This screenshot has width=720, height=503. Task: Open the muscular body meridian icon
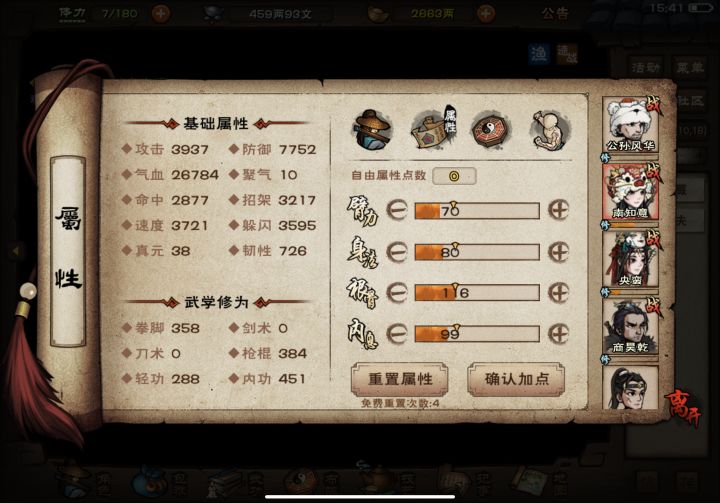(550, 130)
